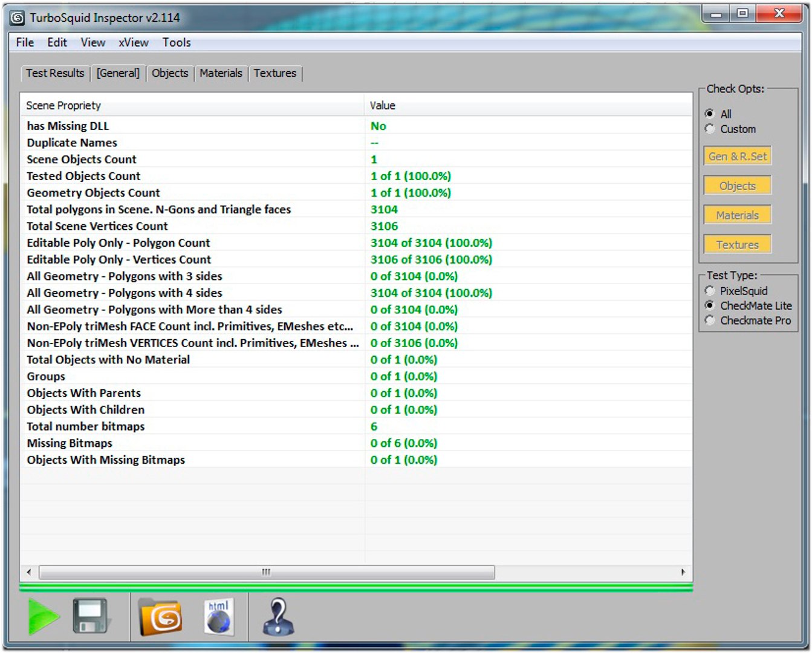The width and height of the screenshot is (812, 653).
Task: Click the '0 of 6 (0.0%)' value
Action: (404, 443)
